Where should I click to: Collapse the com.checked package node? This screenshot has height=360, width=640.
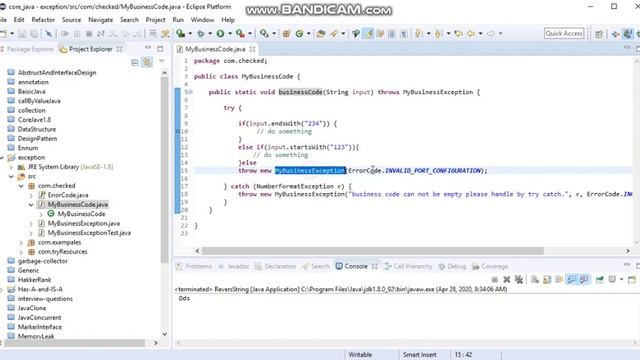pos(21,186)
